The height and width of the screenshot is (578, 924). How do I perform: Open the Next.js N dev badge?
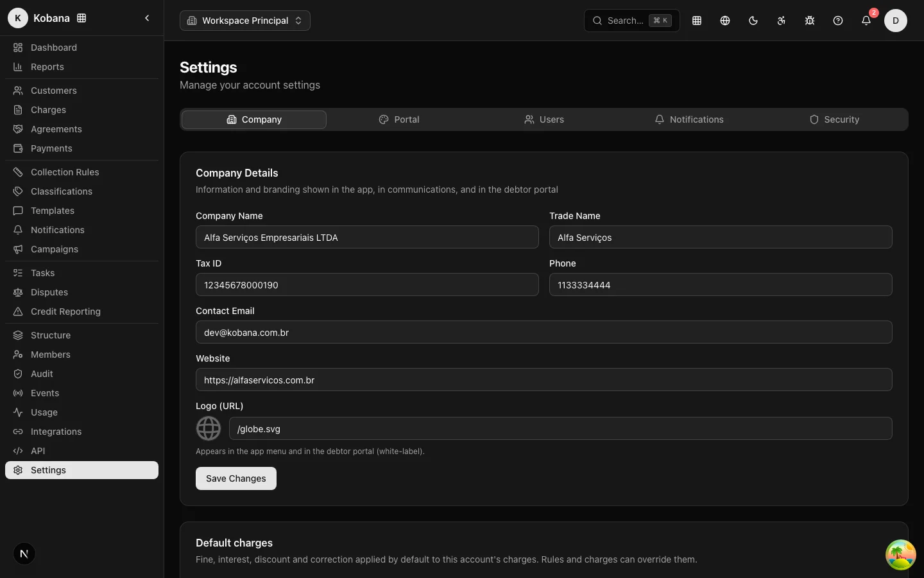coord(24,554)
